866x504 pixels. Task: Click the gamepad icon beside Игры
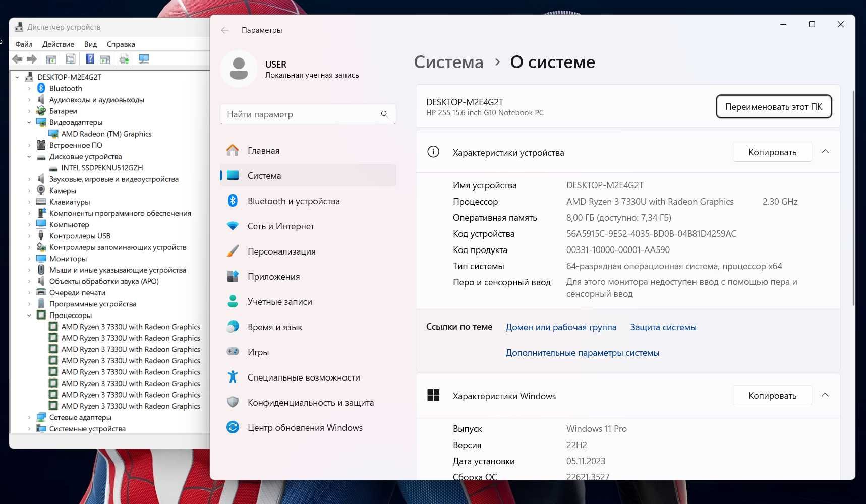(x=233, y=352)
